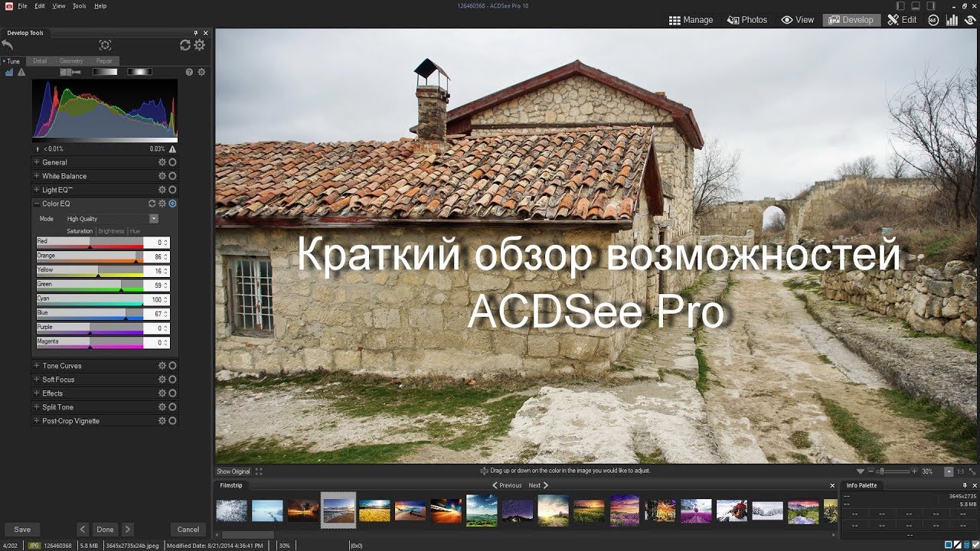Open gear options for White Balance group
Image resolution: width=980 pixels, height=551 pixels.
(162, 176)
